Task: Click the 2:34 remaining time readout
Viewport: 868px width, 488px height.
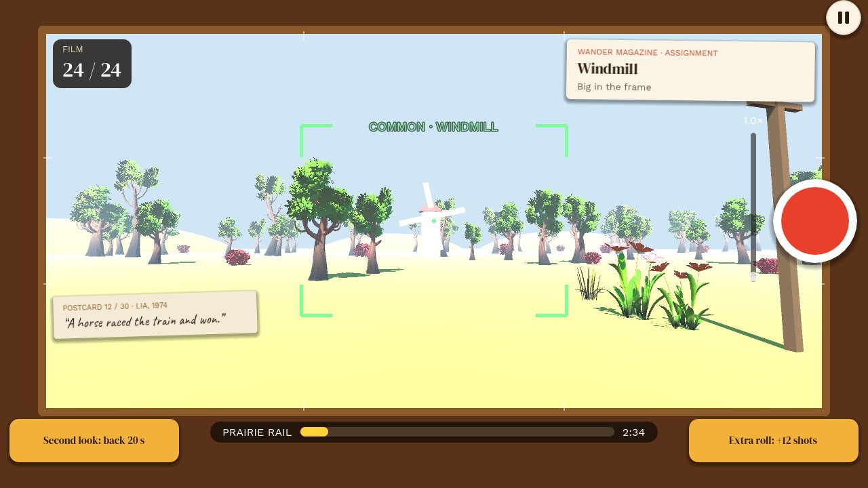Action: pos(633,432)
